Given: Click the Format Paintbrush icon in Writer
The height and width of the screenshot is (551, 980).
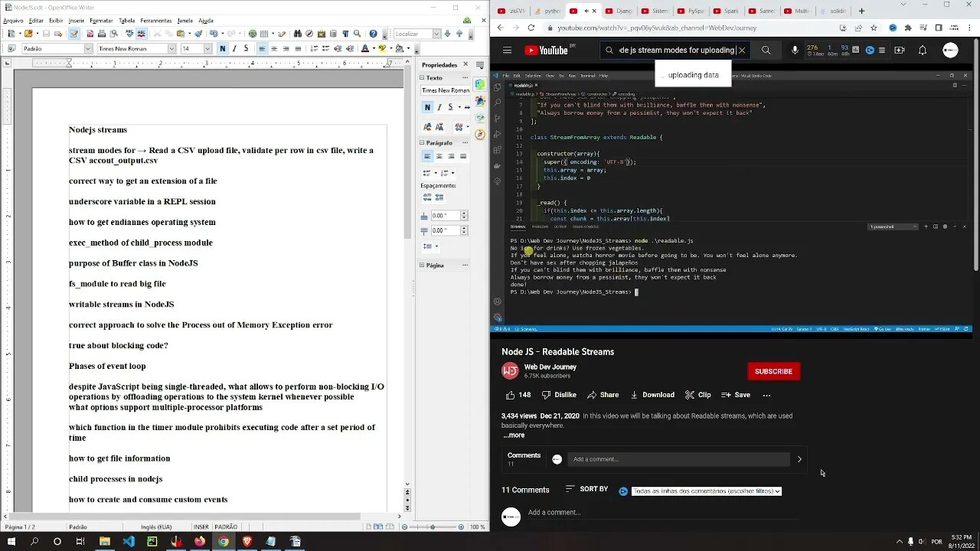Looking at the screenshot, I should (x=198, y=34).
